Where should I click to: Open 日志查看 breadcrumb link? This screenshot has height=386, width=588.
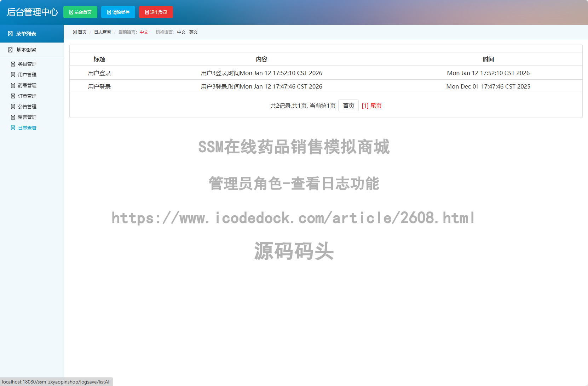pyautogui.click(x=102, y=32)
